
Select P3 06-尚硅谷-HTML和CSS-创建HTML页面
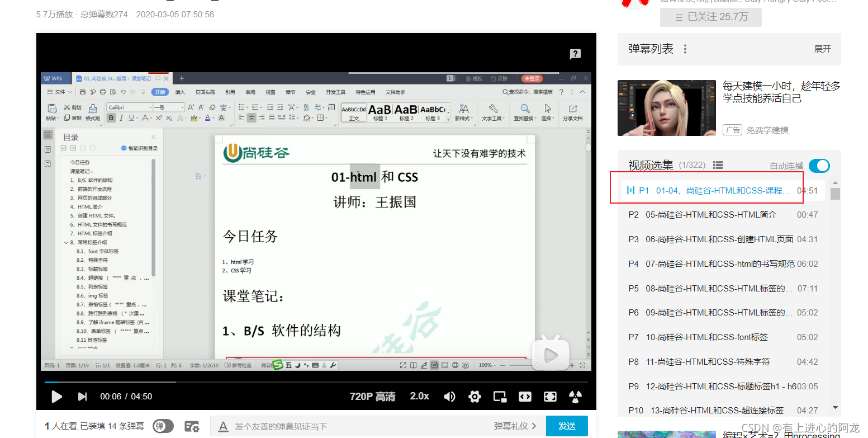pos(722,239)
